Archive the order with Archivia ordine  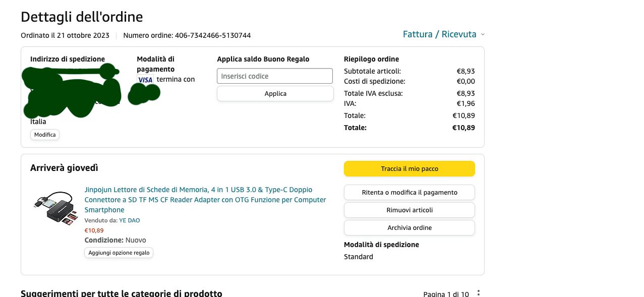pyautogui.click(x=409, y=228)
